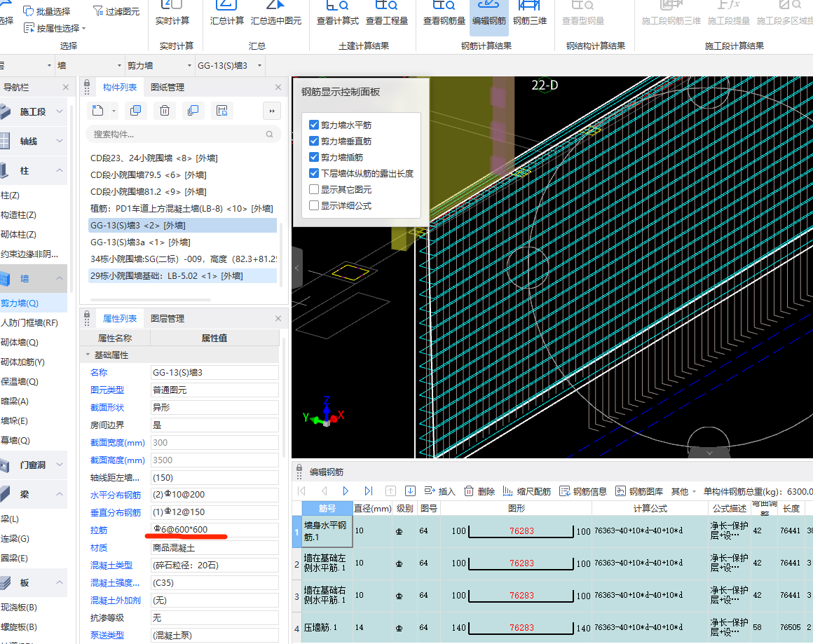
Task: Open 钢筋三维 view tool
Action: [529, 13]
